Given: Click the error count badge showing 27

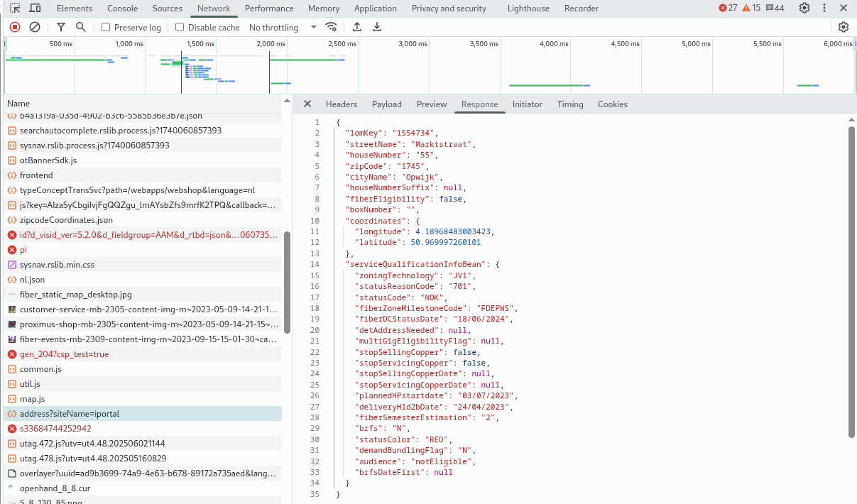Looking at the screenshot, I should (728, 9).
